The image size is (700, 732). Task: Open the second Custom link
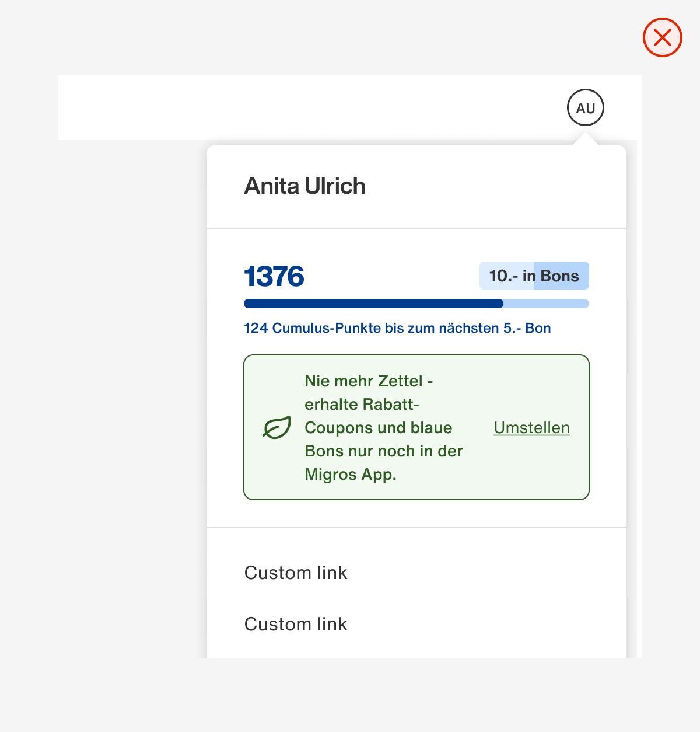click(296, 624)
